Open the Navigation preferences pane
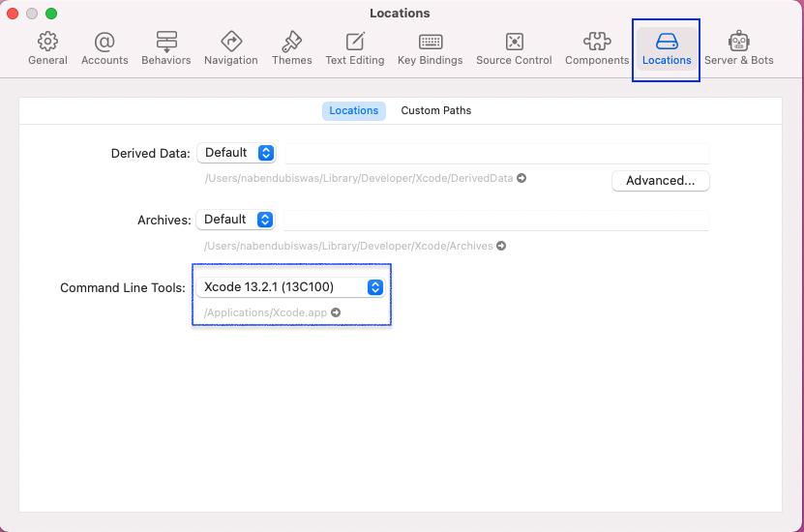804x532 pixels. click(x=230, y=48)
